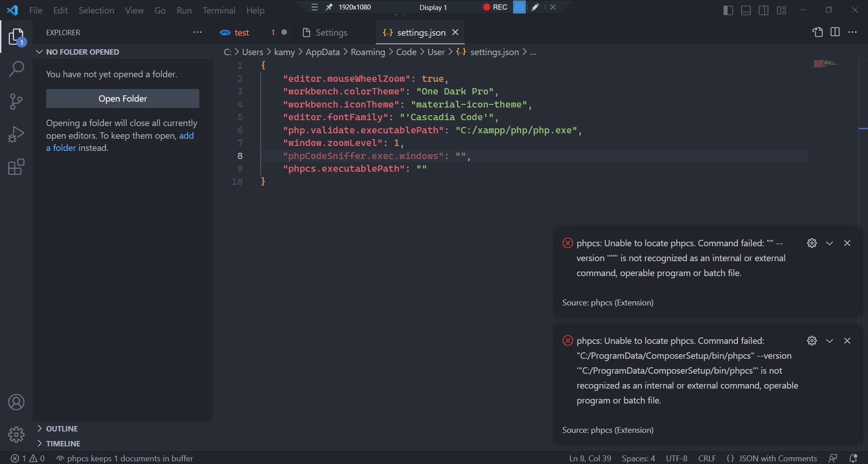Open the File menu
This screenshot has height=464, width=868.
click(36, 10)
